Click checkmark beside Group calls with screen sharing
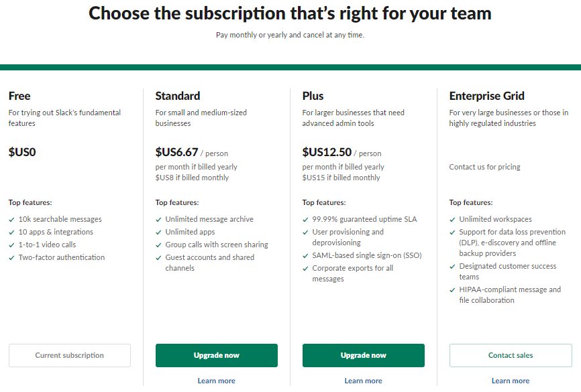The height and width of the screenshot is (392, 581). (158, 245)
